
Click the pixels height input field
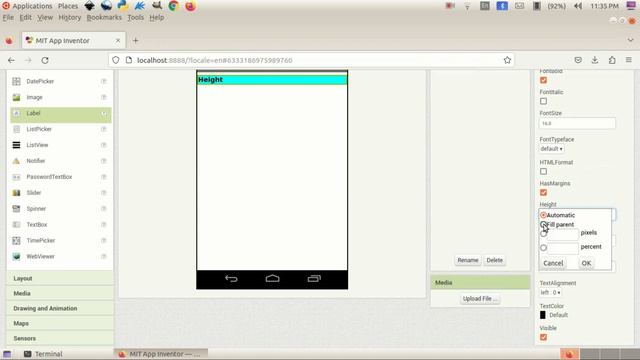[x=563, y=233]
